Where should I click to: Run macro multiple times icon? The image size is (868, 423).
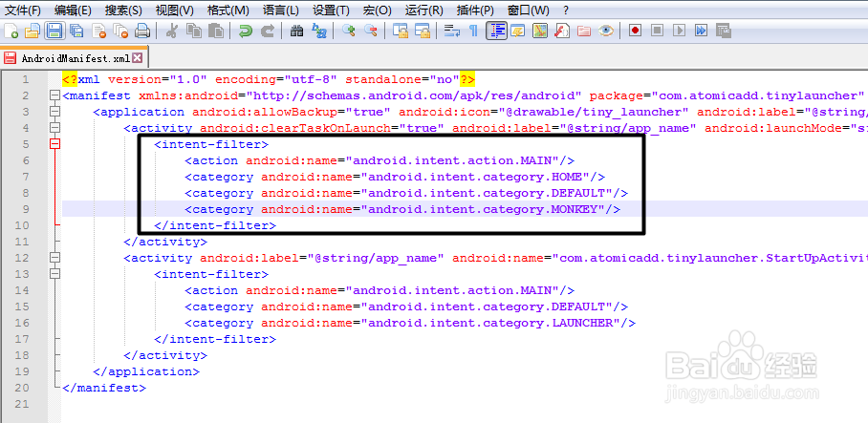(x=701, y=31)
